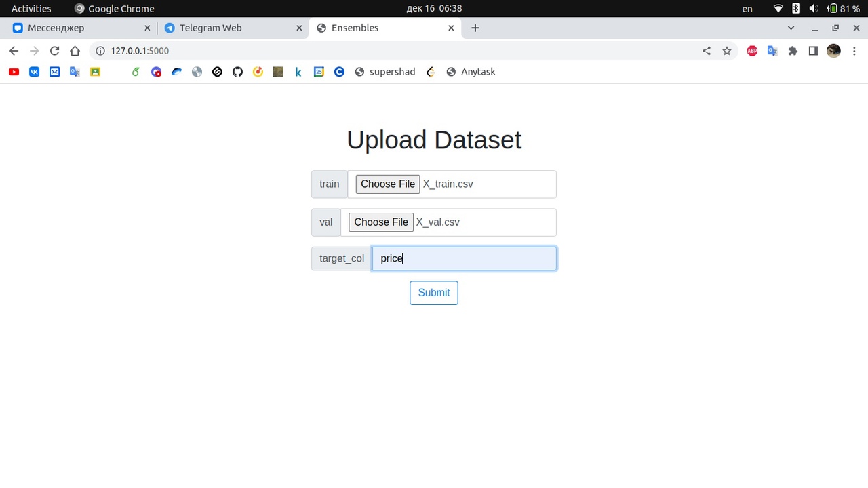Switch to the Telegram Web tab
Viewport: 868px width, 488px height.
pyautogui.click(x=233, y=28)
